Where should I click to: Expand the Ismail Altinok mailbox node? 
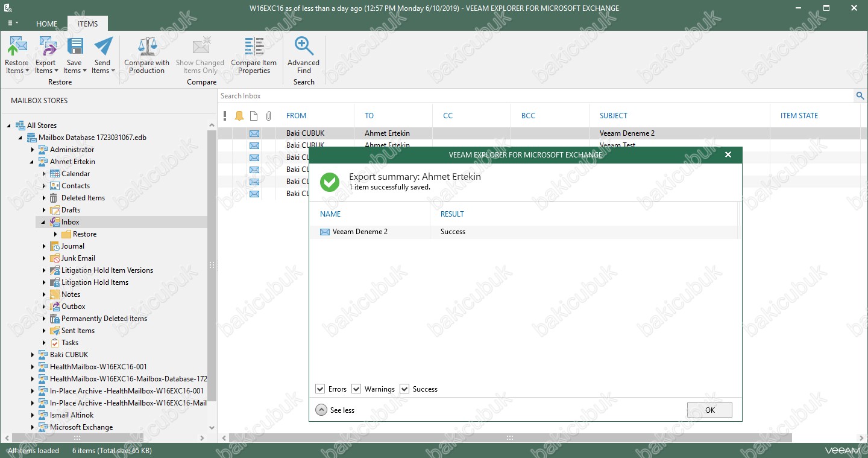click(33, 415)
